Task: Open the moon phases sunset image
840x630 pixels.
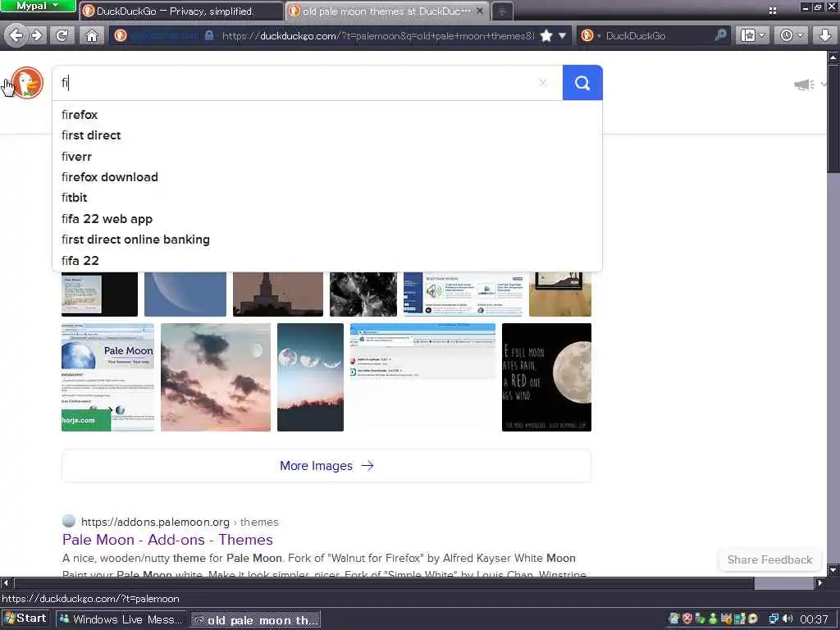Action: click(310, 377)
